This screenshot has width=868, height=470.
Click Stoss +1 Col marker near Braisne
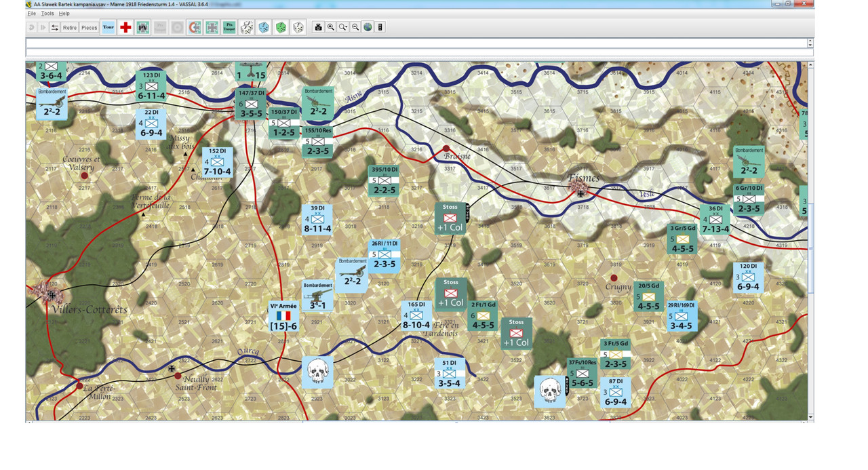point(450,218)
